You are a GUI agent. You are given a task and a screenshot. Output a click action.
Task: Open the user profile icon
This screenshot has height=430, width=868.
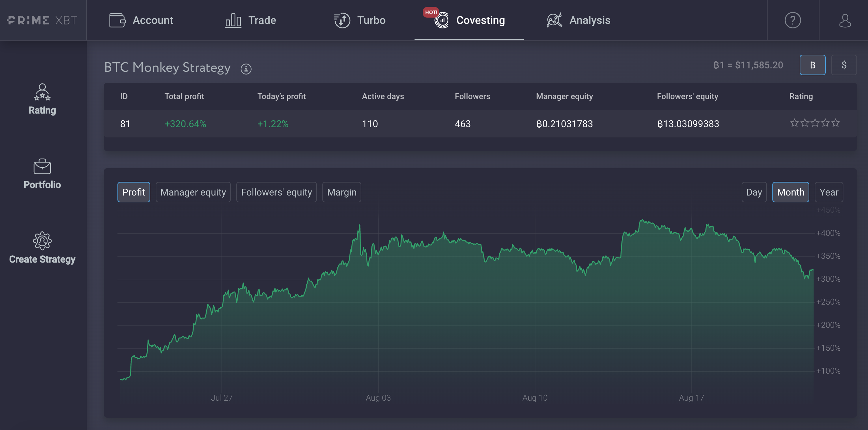point(845,20)
